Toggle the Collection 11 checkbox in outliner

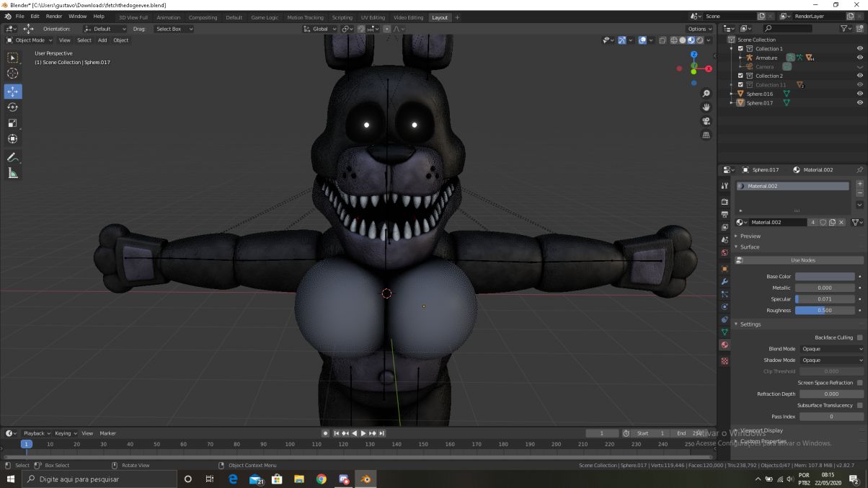pyautogui.click(x=740, y=85)
